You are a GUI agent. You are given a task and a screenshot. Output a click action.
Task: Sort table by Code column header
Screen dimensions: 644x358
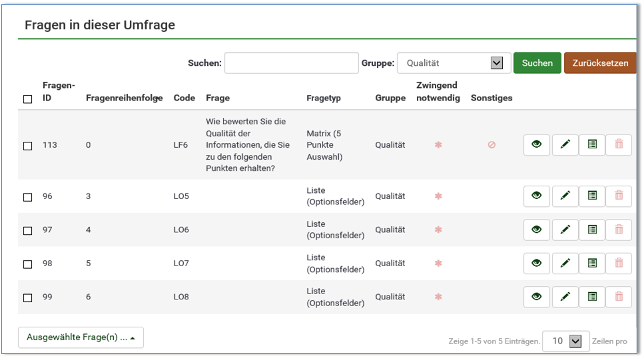[184, 98]
